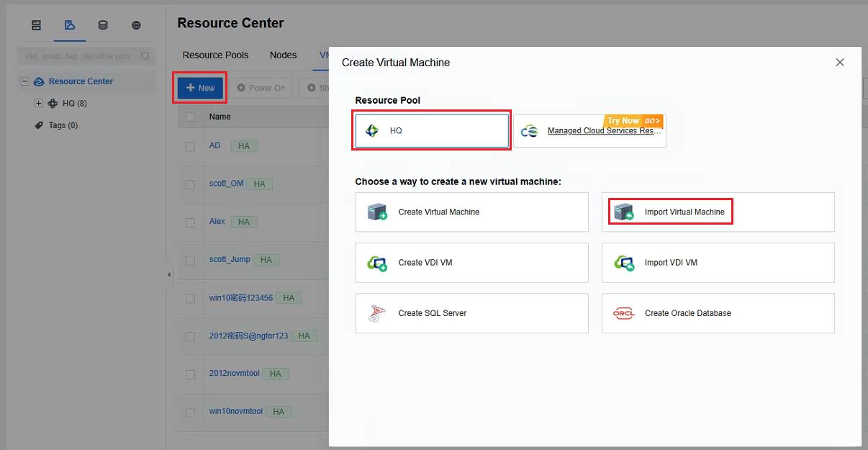Click the HQ resource pool icon in tree
The height and width of the screenshot is (450, 868).
(x=53, y=104)
